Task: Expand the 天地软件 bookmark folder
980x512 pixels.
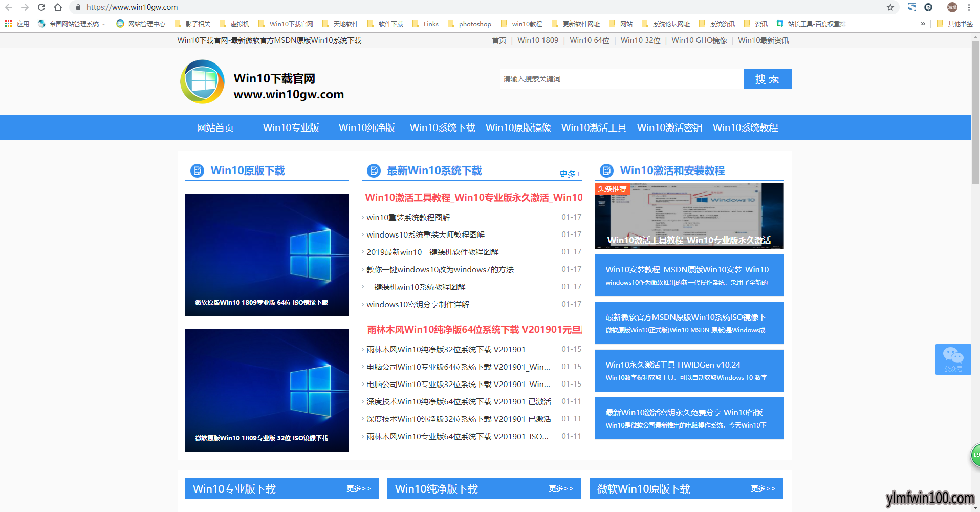Action: tap(340, 24)
